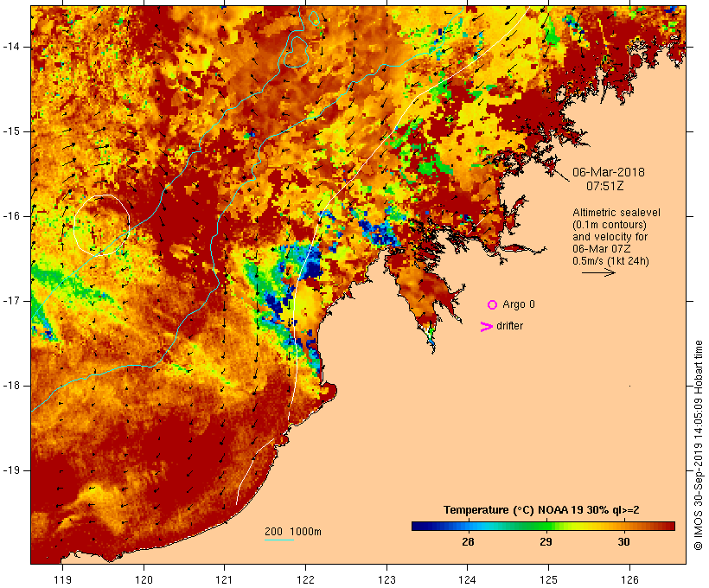This screenshot has width=709, height=588.
Task: Click the longitude label 120
Action: coord(144,580)
